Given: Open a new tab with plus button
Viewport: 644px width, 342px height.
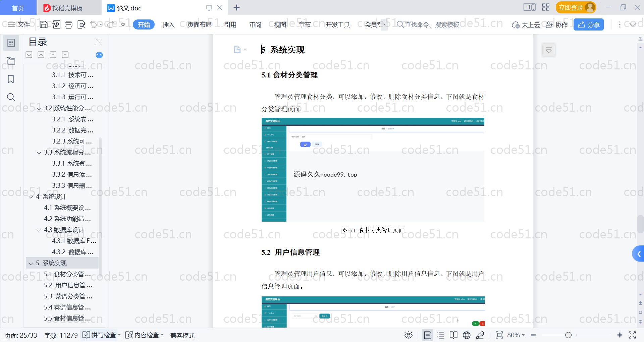Looking at the screenshot, I should click(236, 7).
